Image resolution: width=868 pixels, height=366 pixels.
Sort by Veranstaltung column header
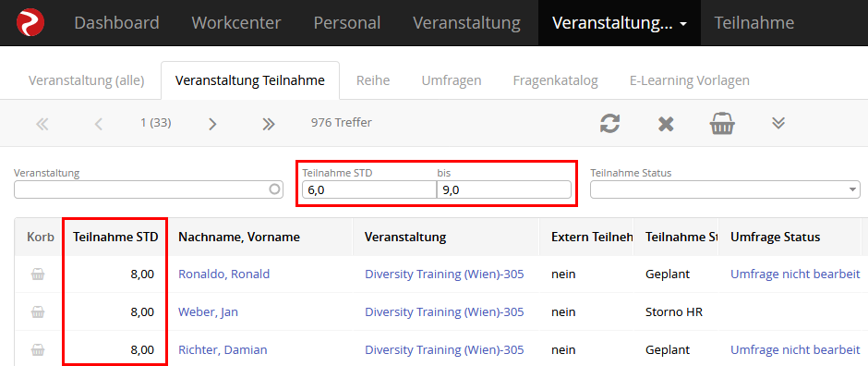tap(405, 237)
